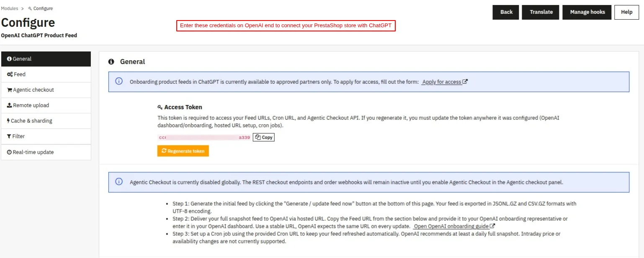The width and height of the screenshot is (644, 258).
Task: Click the info icon on General tab
Action: coord(9,59)
